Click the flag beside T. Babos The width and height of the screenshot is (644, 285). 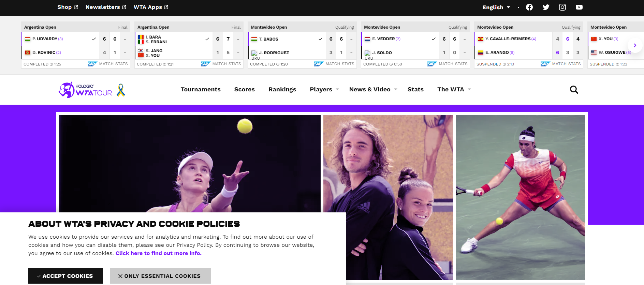click(x=254, y=39)
